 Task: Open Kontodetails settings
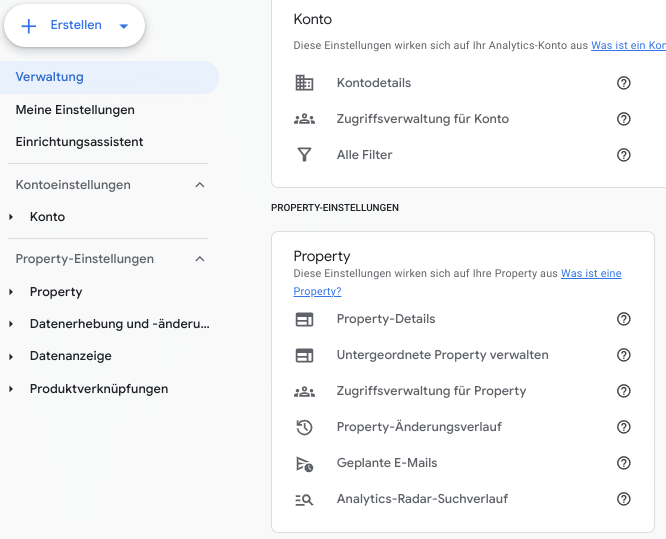click(x=374, y=83)
